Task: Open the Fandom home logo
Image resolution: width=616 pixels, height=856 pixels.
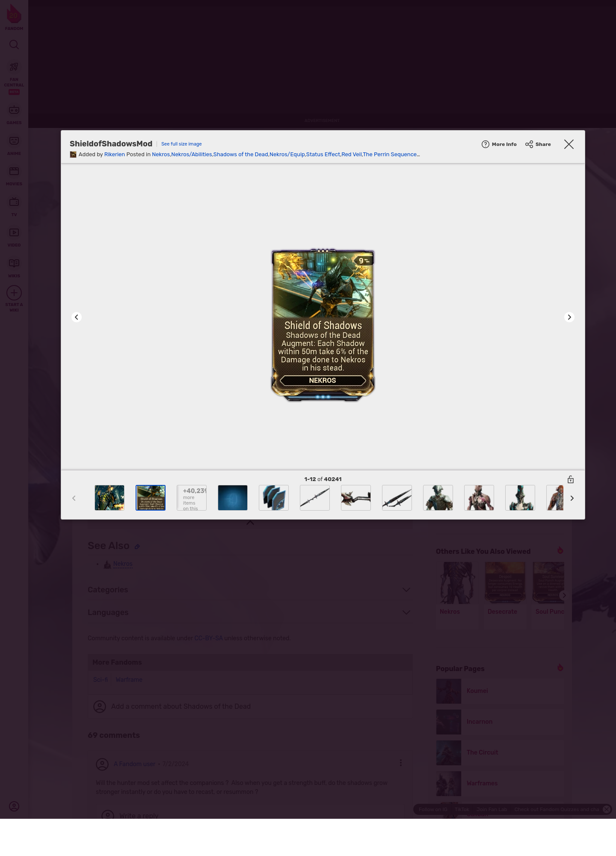Action: pyautogui.click(x=14, y=17)
